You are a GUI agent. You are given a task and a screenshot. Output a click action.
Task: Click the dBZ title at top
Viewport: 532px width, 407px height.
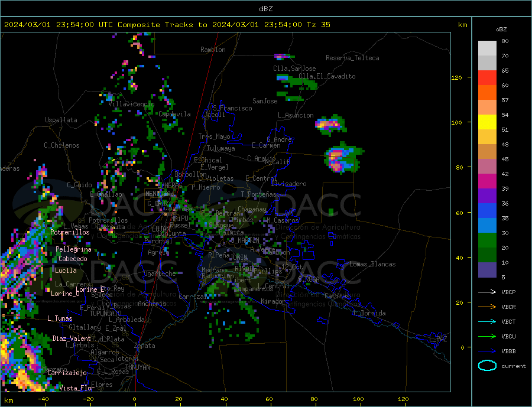(265, 9)
